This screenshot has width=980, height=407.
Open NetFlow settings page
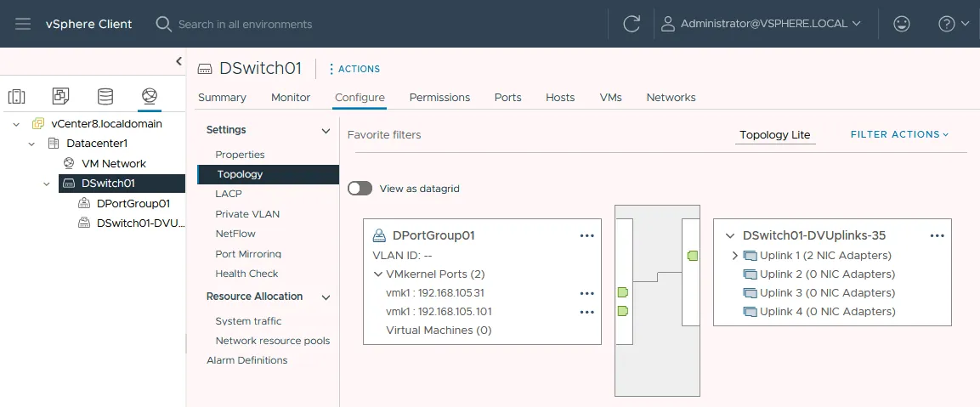[235, 234]
